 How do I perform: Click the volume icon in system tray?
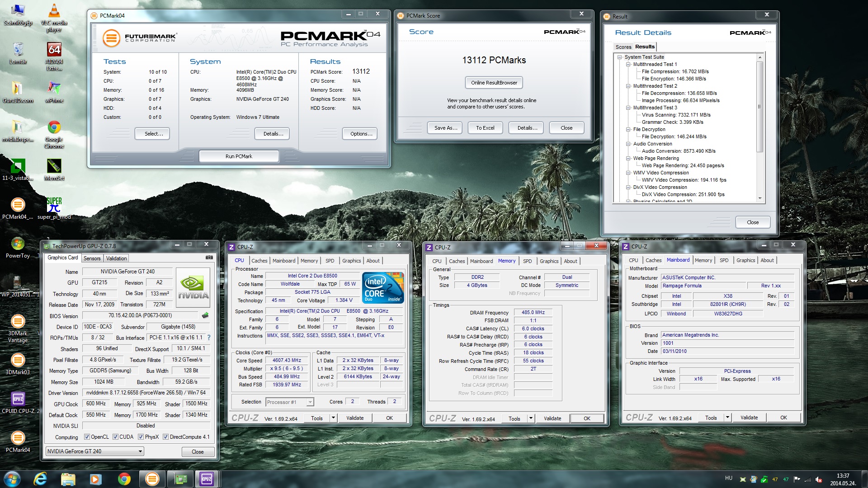(819, 479)
